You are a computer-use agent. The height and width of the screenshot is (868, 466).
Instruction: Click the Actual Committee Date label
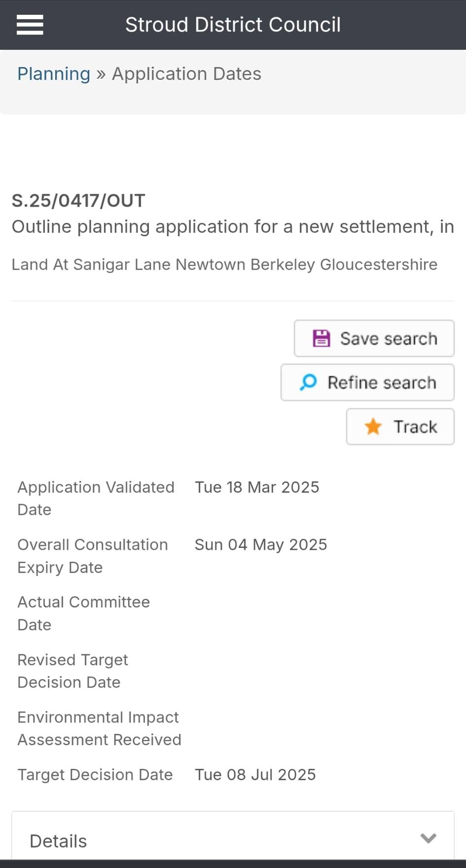[x=84, y=614]
